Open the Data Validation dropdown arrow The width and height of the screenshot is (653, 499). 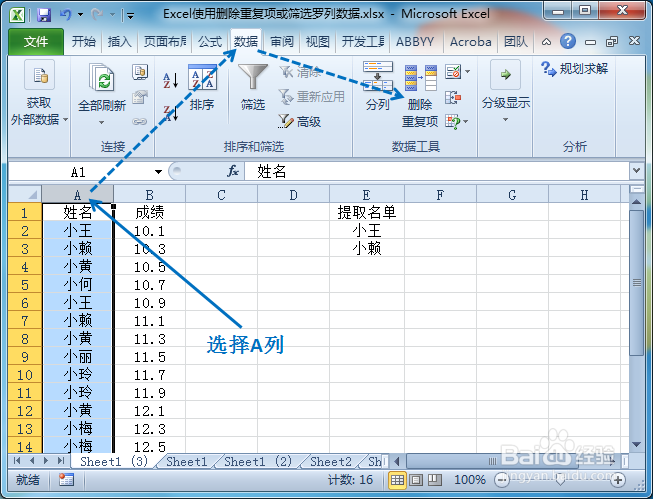(x=468, y=72)
